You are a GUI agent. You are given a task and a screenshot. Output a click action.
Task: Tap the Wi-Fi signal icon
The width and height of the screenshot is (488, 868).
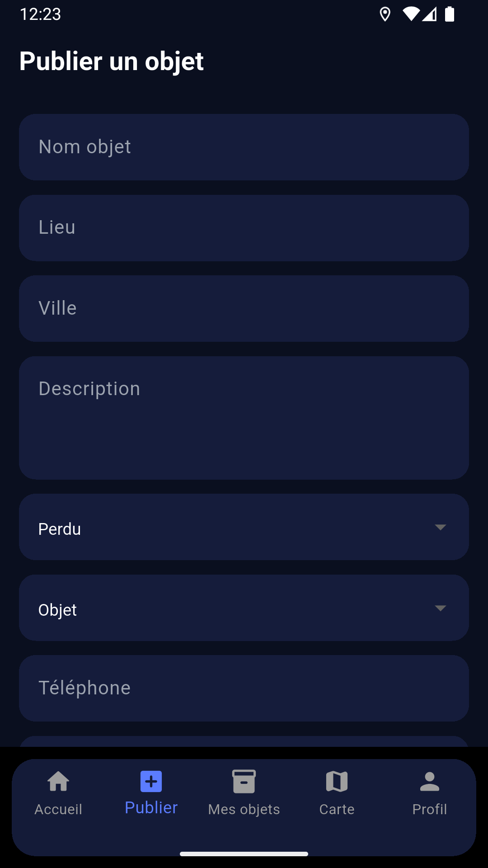pyautogui.click(x=411, y=14)
